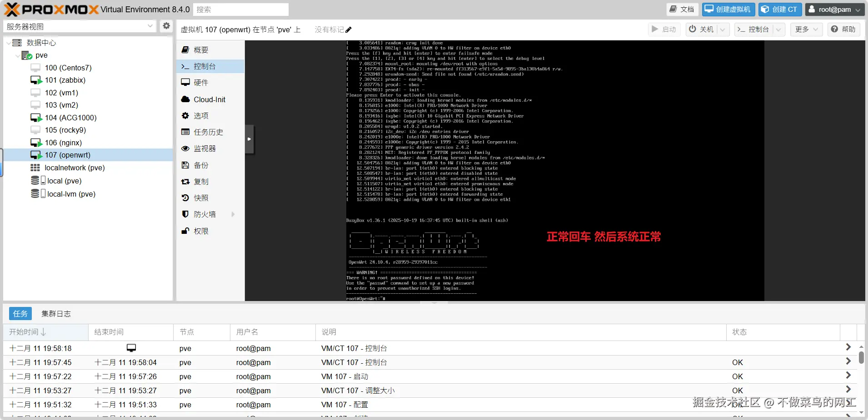Open the Cloud-Init menu
The image size is (868, 420).
coord(210,99)
